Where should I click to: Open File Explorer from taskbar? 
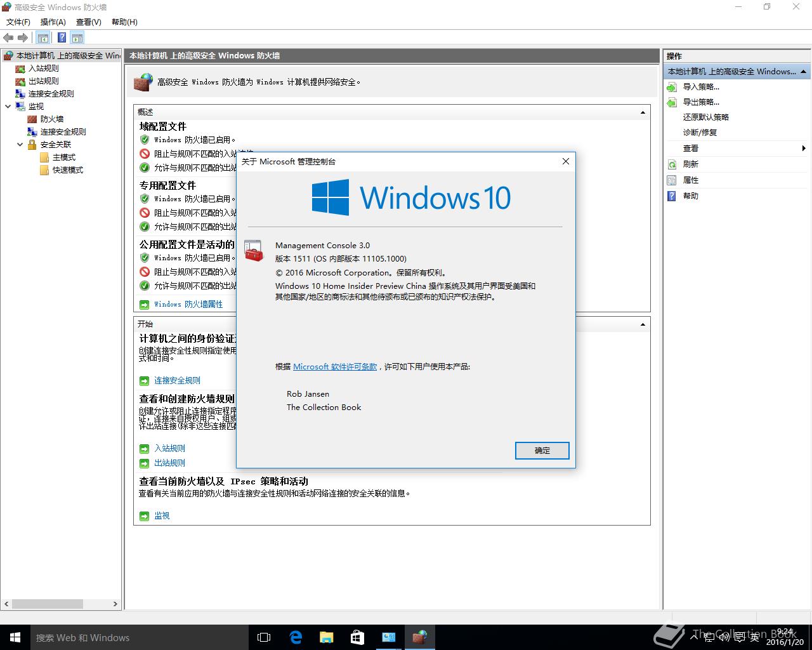326,637
